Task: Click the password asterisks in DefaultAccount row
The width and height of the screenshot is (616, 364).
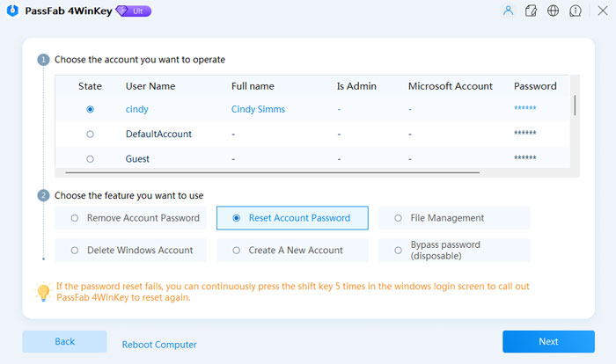Action: point(524,133)
